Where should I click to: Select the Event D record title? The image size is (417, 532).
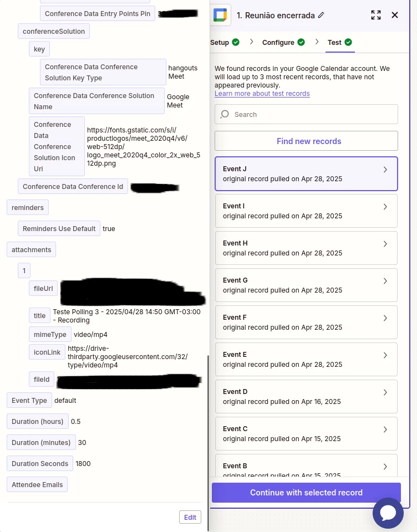point(235,392)
